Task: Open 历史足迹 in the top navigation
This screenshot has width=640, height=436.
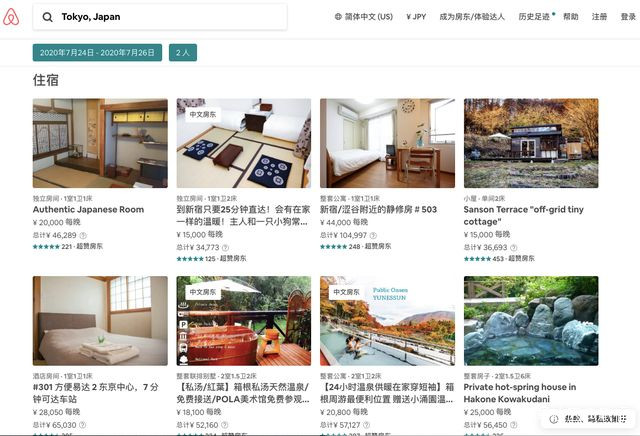Action: [x=534, y=17]
